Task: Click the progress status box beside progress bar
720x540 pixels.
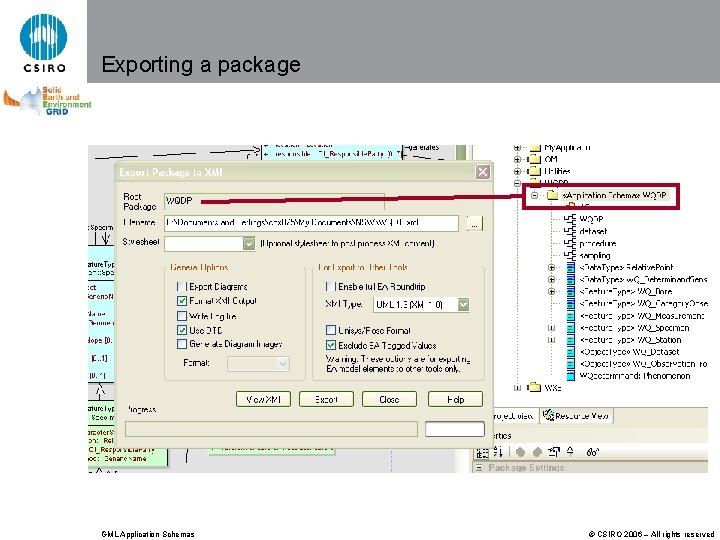Action: coord(455,429)
